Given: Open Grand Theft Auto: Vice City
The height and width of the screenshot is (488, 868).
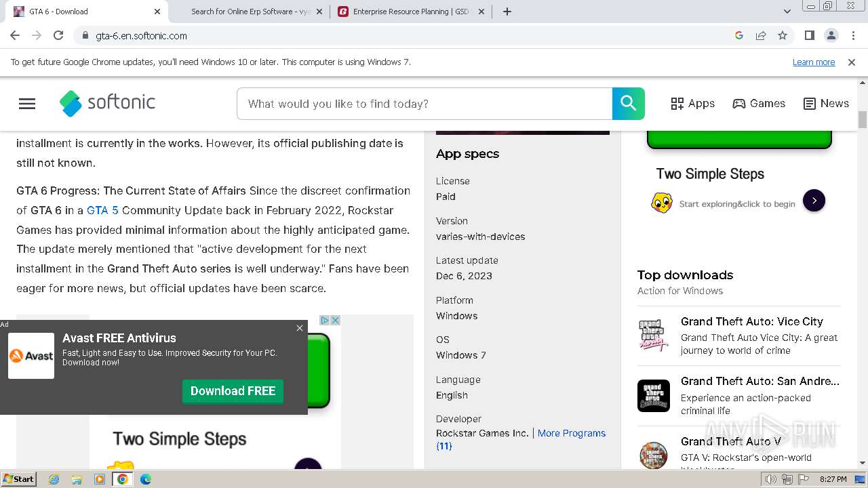Looking at the screenshot, I should [752, 321].
